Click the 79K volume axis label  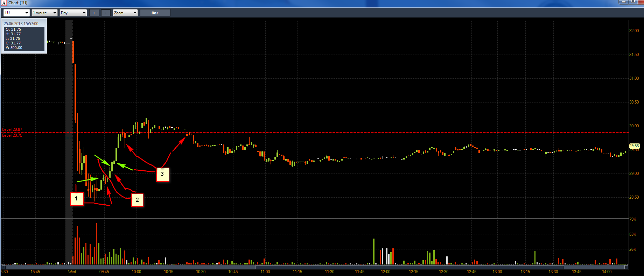pyautogui.click(x=633, y=219)
